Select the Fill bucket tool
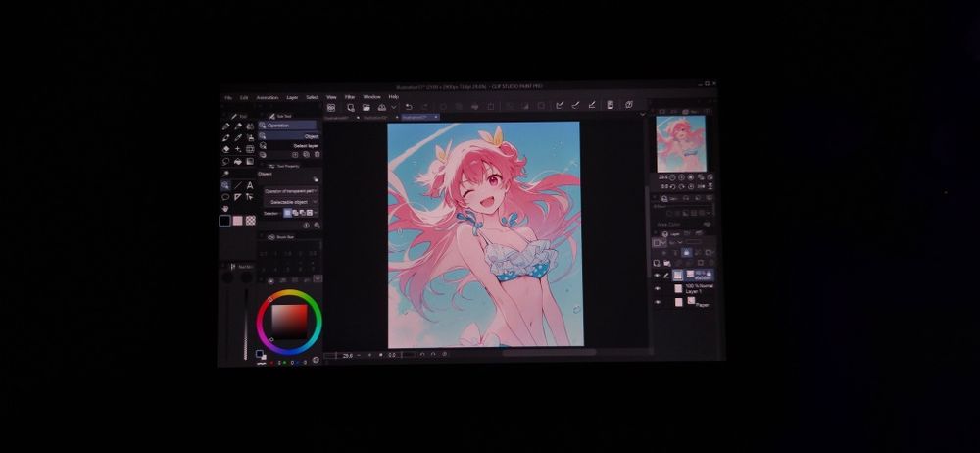Screen dimensions: 980x453 [238, 161]
